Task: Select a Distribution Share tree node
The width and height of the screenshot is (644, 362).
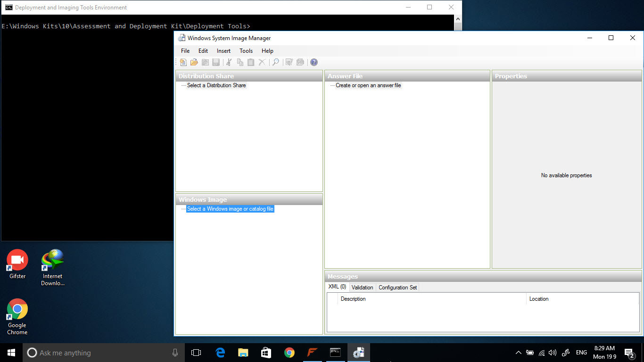Action: (216, 85)
